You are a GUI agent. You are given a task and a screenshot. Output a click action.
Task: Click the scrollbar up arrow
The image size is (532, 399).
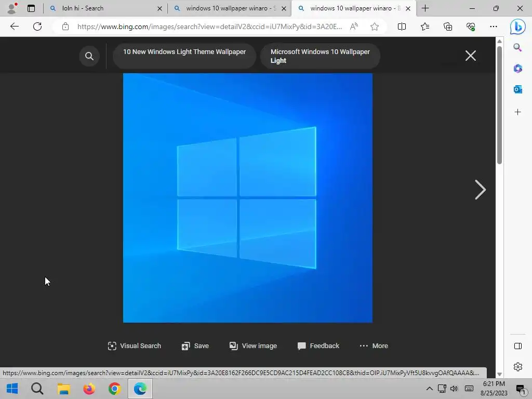pyautogui.click(x=499, y=42)
